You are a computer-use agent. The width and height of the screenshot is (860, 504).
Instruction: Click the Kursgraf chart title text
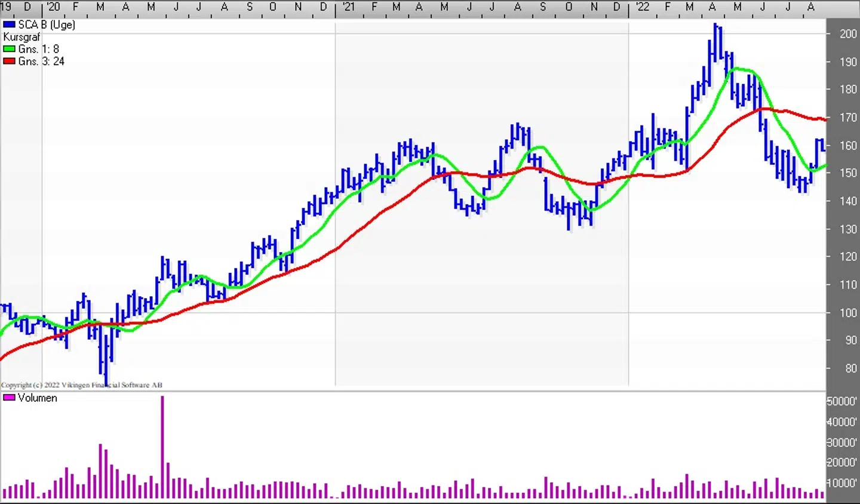coord(21,37)
